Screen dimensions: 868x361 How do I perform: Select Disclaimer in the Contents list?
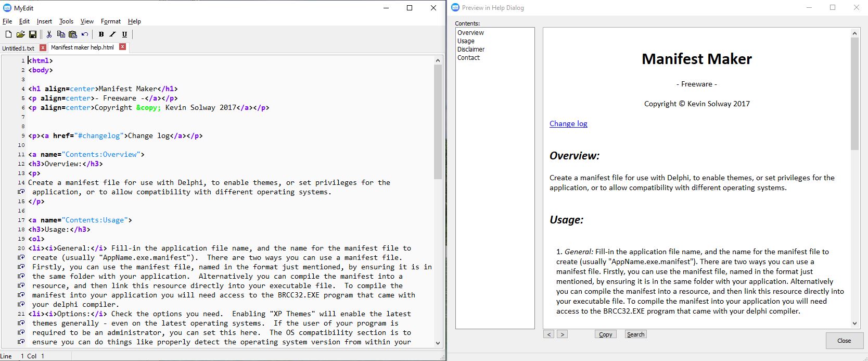[x=471, y=49]
